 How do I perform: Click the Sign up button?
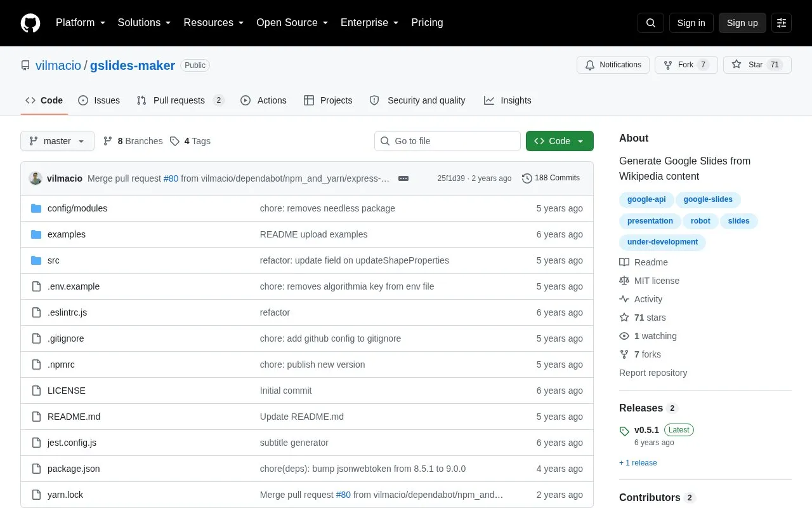(742, 23)
